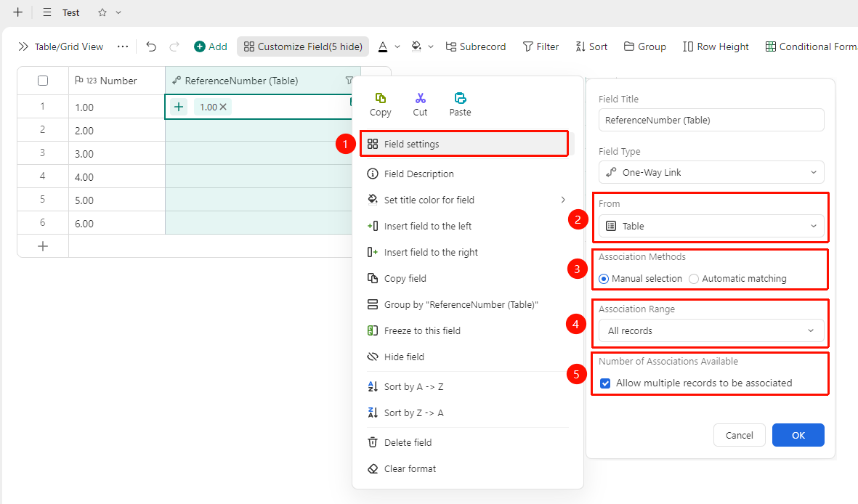The height and width of the screenshot is (504, 858).
Task: Click the filter icon in ReferenceNumber header
Action: (x=349, y=81)
